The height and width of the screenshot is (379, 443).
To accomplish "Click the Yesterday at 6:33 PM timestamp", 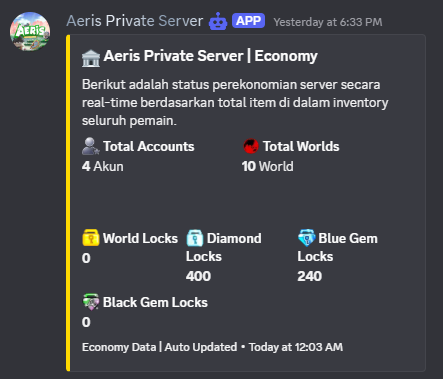I will coord(328,22).
